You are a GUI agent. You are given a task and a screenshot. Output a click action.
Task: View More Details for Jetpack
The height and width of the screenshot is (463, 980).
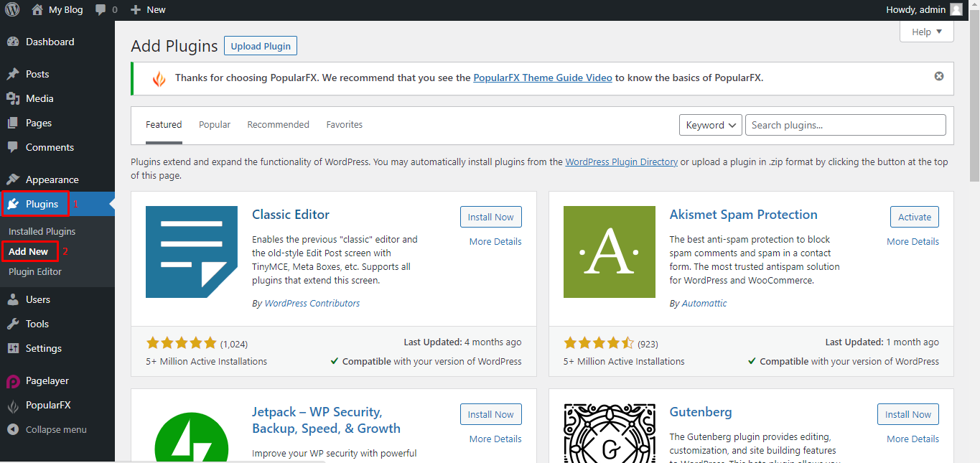[x=495, y=439]
